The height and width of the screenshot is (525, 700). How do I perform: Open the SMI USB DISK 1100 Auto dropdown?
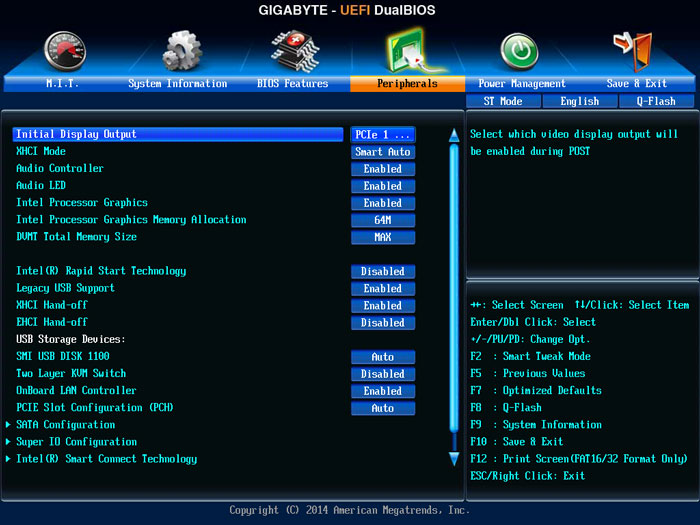click(383, 357)
